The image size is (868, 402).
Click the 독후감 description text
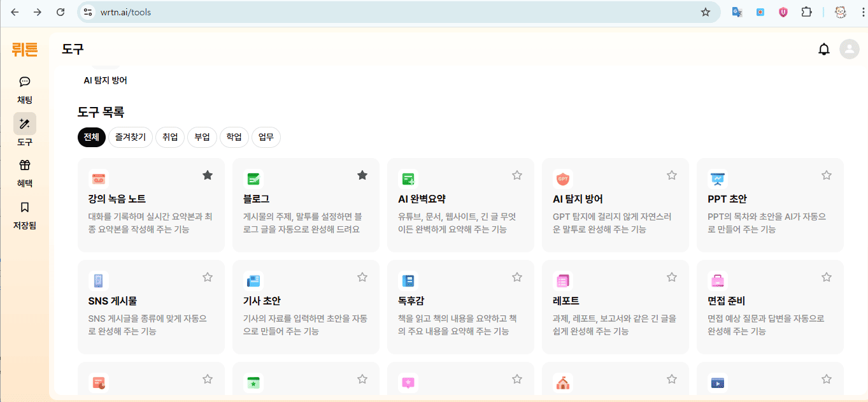457,325
